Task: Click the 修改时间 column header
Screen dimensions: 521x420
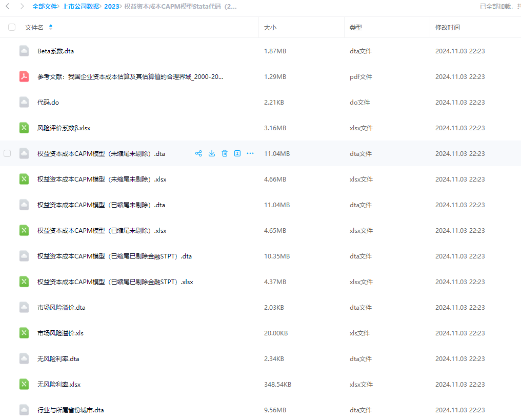Action: [448, 28]
